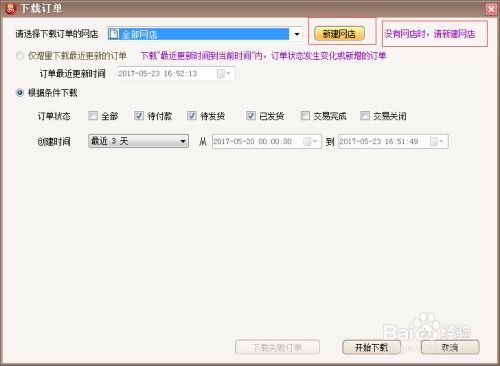Click the app icon in the title bar
The height and width of the screenshot is (366, 500).
pos(11,9)
